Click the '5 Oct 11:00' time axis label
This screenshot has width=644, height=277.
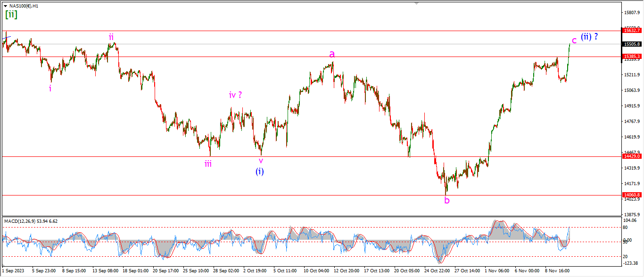coord(285,271)
